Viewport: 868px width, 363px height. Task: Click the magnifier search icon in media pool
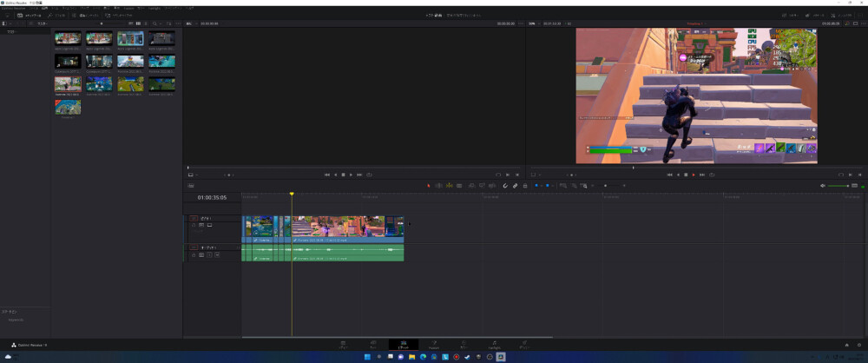[155, 23]
